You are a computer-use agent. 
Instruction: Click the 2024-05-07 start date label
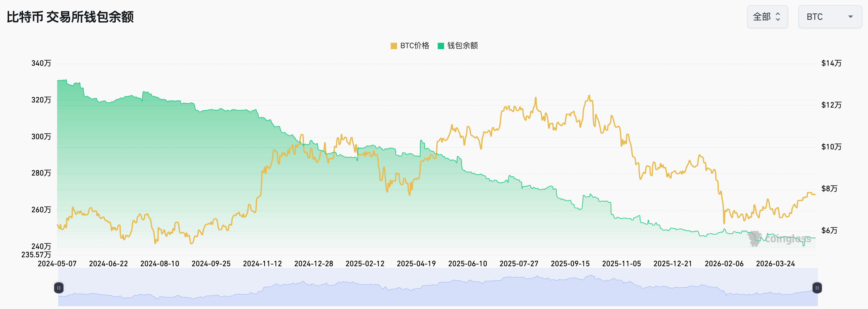tap(57, 264)
